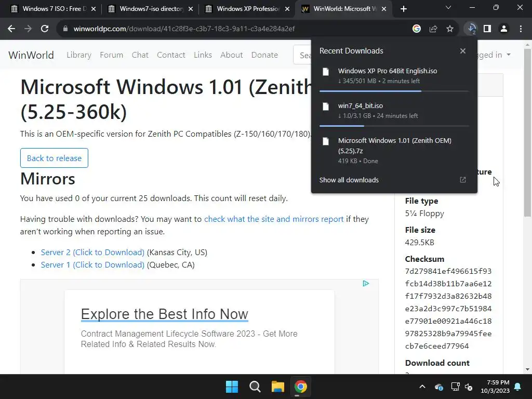532x399 pixels.
Task: Click file icon for Windows XP Pro download
Action: click(x=326, y=72)
